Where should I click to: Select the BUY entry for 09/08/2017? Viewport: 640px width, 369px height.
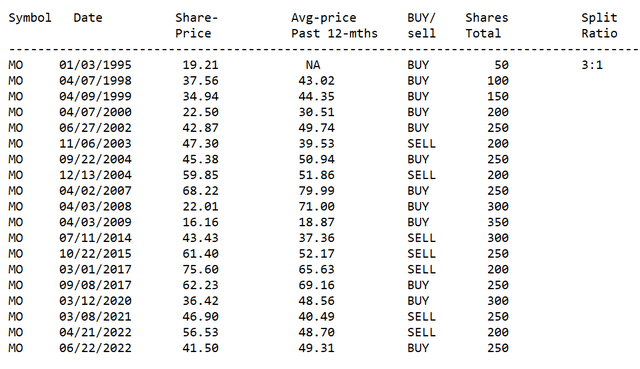coord(418,285)
